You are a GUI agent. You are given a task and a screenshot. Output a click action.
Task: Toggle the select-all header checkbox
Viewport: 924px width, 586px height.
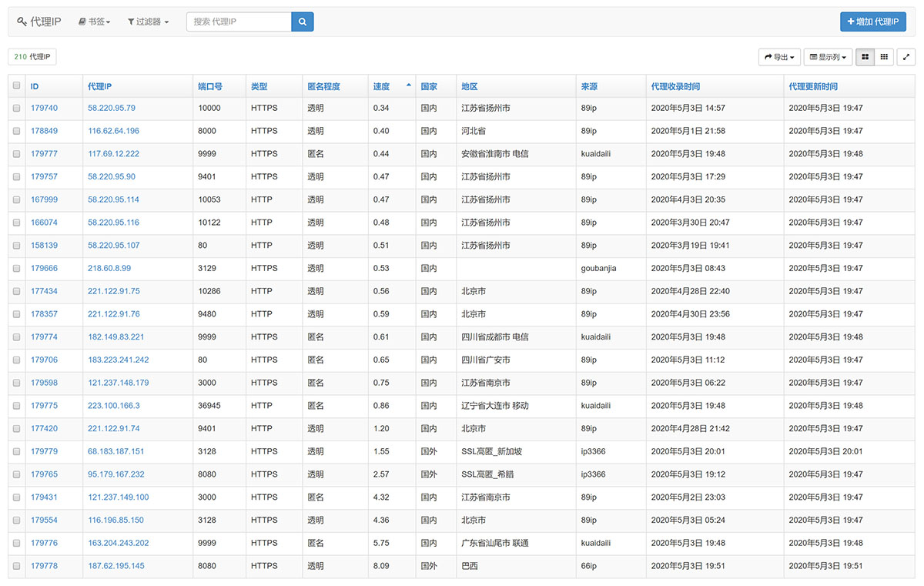coord(17,86)
